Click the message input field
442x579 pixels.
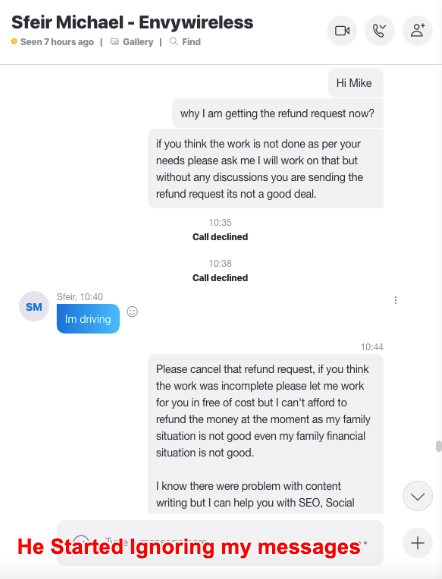point(220,543)
